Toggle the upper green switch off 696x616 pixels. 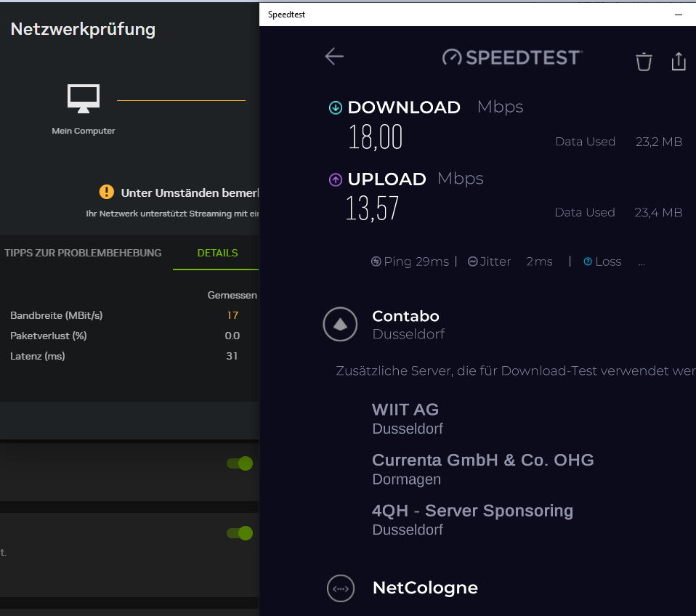(x=240, y=463)
